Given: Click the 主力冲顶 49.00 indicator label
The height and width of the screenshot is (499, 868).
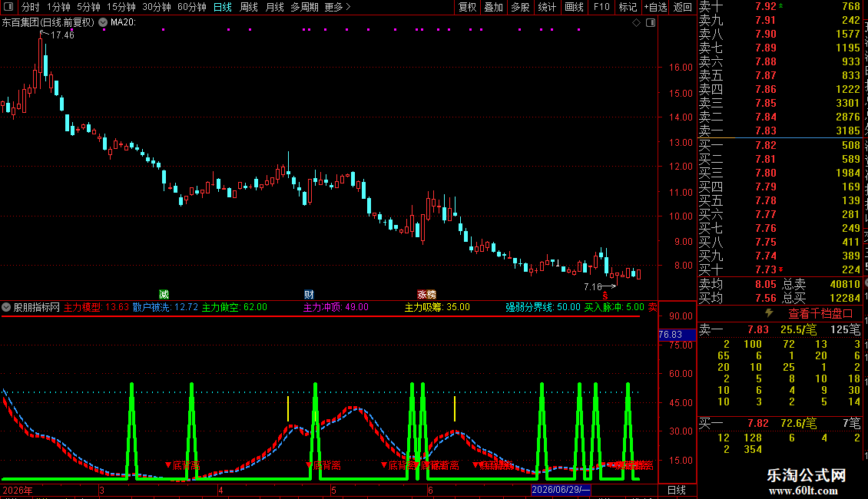Looking at the screenshot, I should pos(336,307).
